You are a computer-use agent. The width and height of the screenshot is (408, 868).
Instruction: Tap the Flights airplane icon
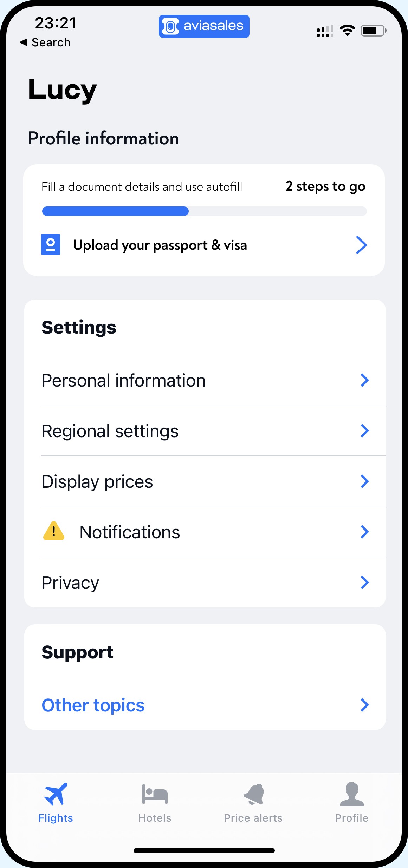(x=56, y=794)
